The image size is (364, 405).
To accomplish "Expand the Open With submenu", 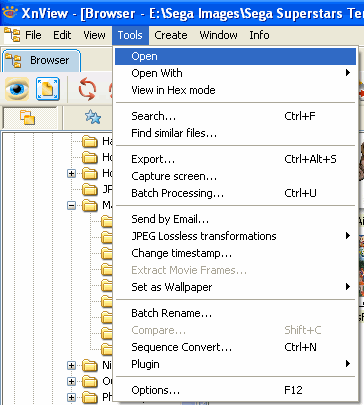I will click(235, 73).
